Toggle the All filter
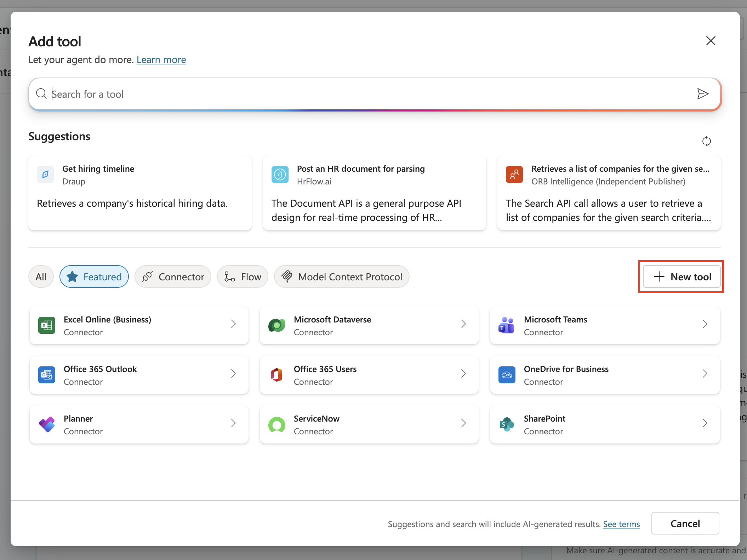This screenshot has width=747, height=560. (41, 276)
